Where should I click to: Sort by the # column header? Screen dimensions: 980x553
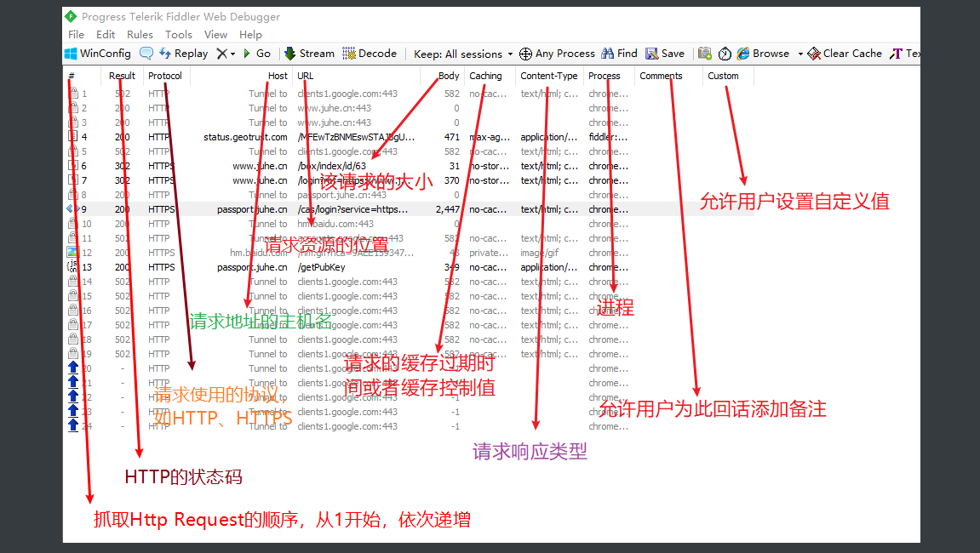(x=83, y=76)
